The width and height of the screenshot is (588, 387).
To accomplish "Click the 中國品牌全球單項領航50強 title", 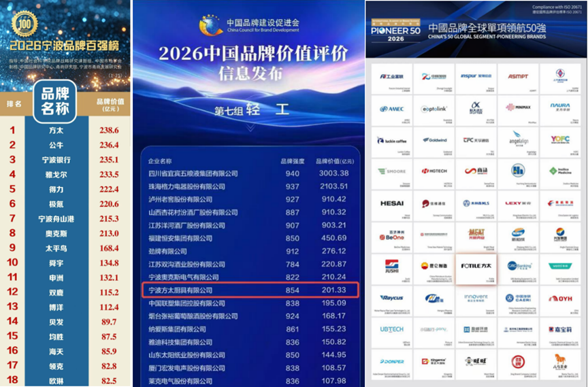I will click(487, 28).
